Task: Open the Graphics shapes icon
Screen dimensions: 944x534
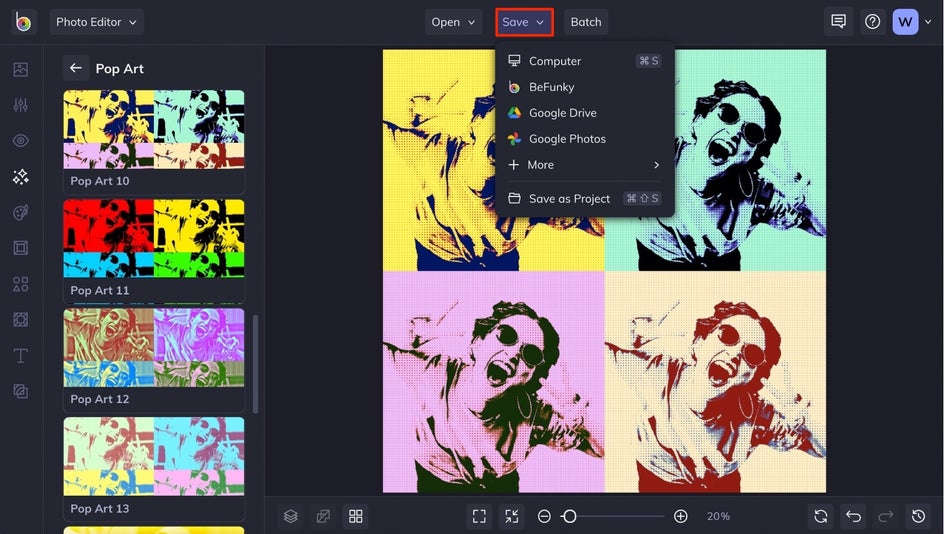Action: (20, 284)
